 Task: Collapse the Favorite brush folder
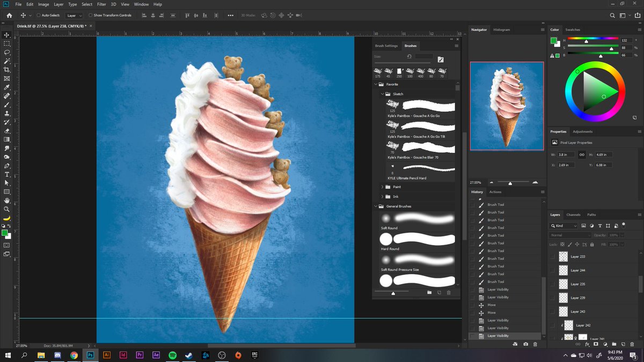[376, 84]
